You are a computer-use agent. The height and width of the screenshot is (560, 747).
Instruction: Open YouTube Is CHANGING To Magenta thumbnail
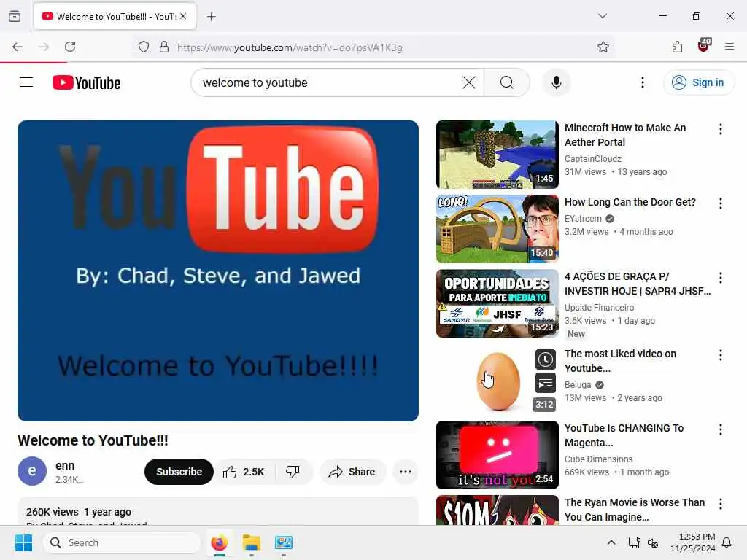498,455
